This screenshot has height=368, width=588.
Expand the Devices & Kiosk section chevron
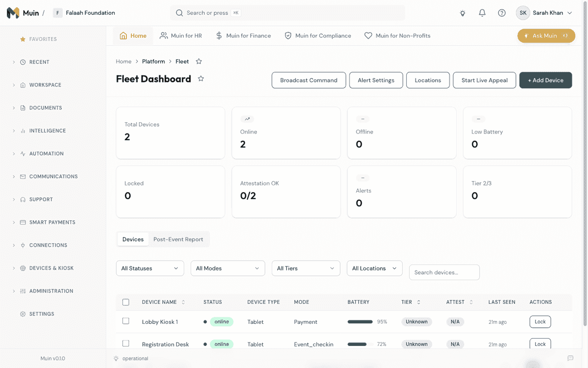(14, 268)
